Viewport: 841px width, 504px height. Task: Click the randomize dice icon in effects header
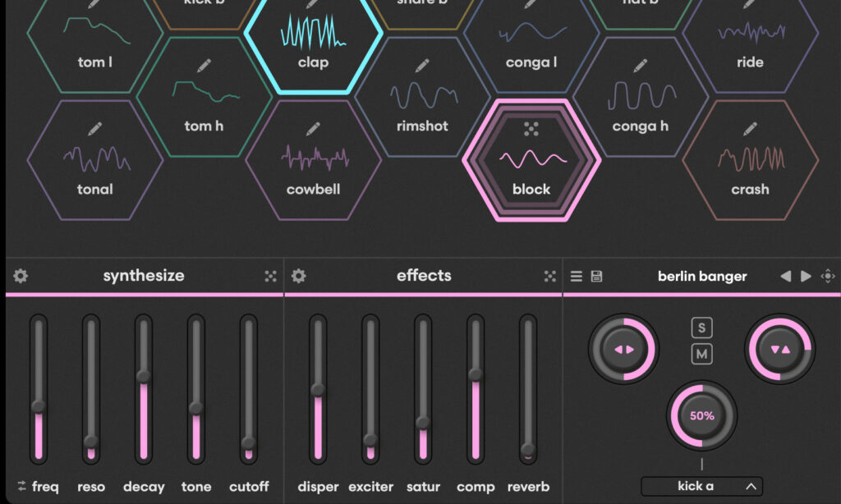click(x=549, y=277)
